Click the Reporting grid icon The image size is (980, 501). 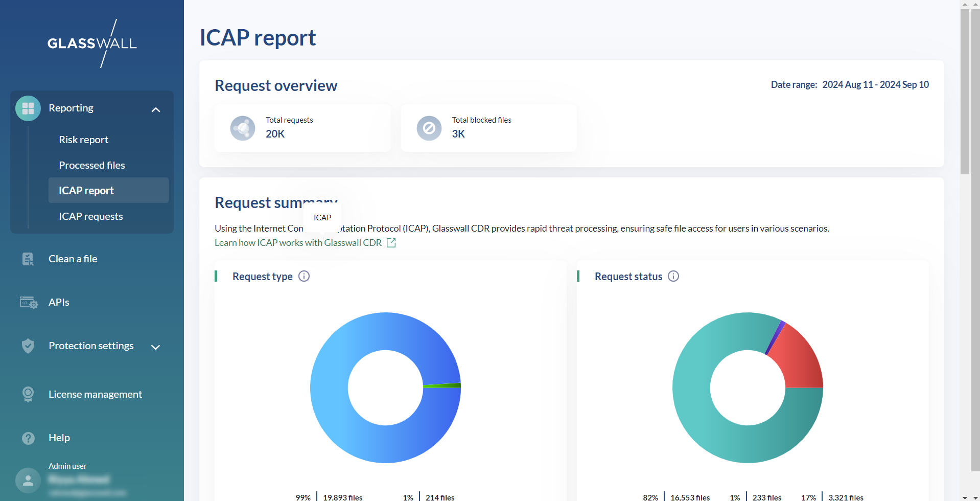point(28,108)
